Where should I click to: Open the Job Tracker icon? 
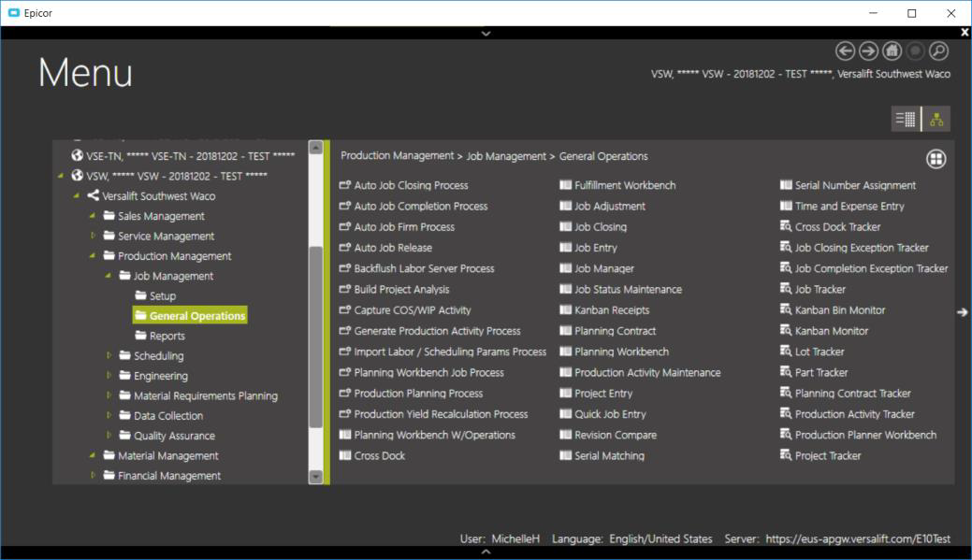(786, 289)
